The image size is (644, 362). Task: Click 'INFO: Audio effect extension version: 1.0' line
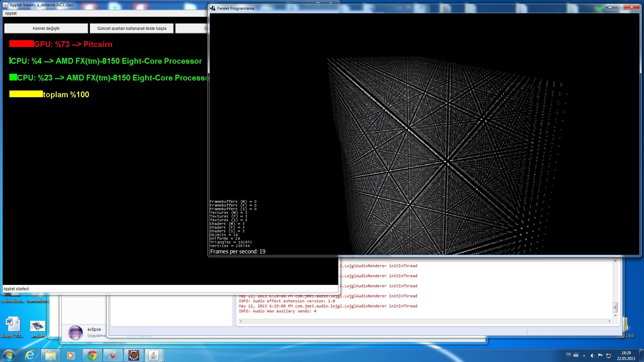[287, 301]
